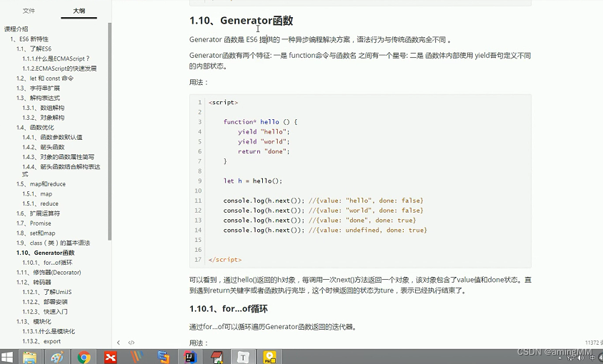Open XMind red icon in taskbar
The image size is (603, 364).
pos(110,357)
